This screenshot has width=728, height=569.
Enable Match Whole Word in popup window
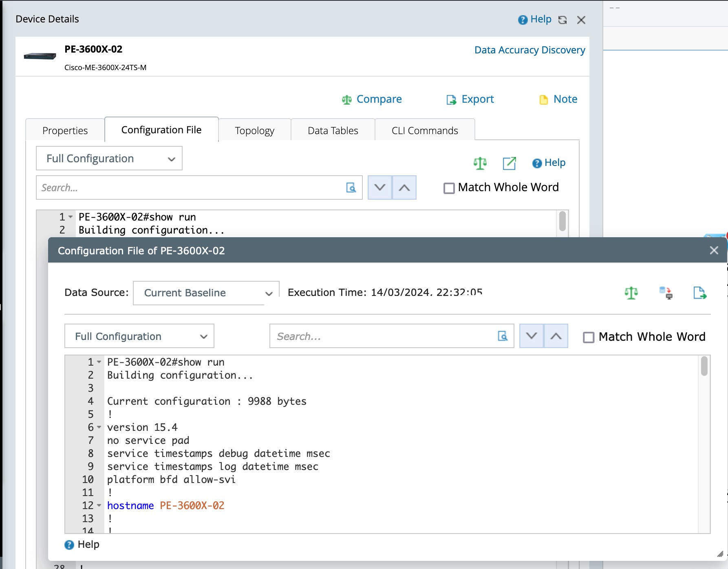[588, 337]
